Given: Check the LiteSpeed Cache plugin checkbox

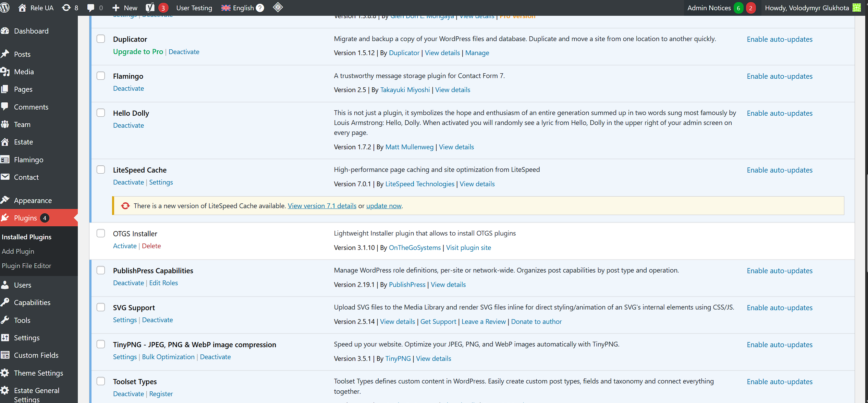Looking at the screenshot, I should (101, 169).
